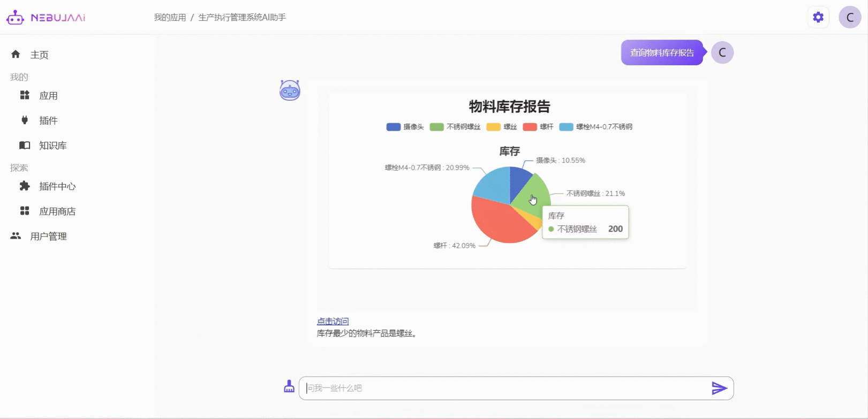Click the 点击访问 link

(333, 321)
